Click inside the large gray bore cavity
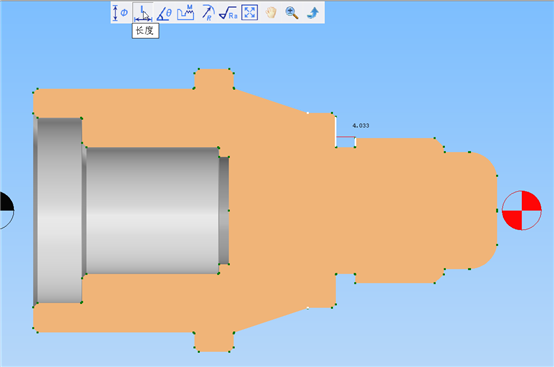The height and width of the screenshot is (367, 554). (x=152, y=210)
